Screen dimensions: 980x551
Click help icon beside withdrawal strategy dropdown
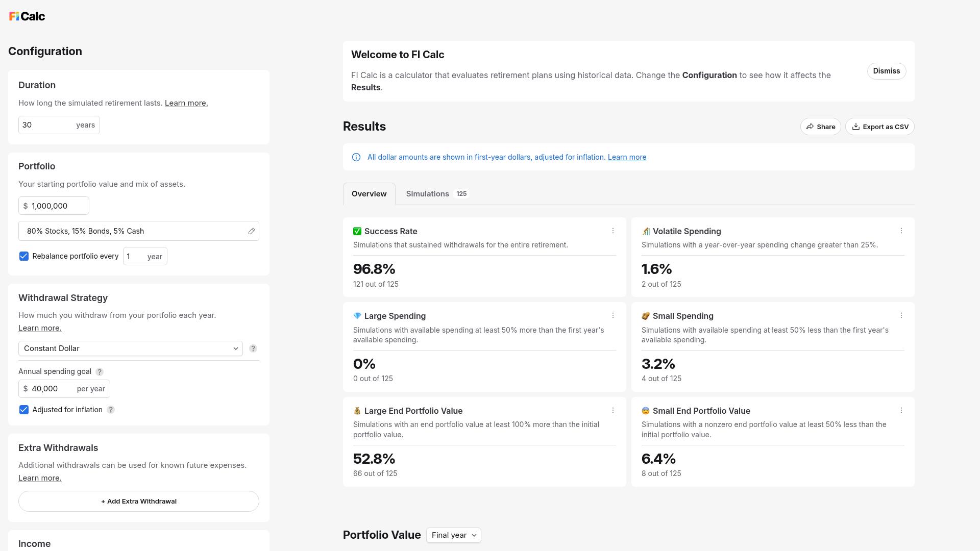(253, 348)
